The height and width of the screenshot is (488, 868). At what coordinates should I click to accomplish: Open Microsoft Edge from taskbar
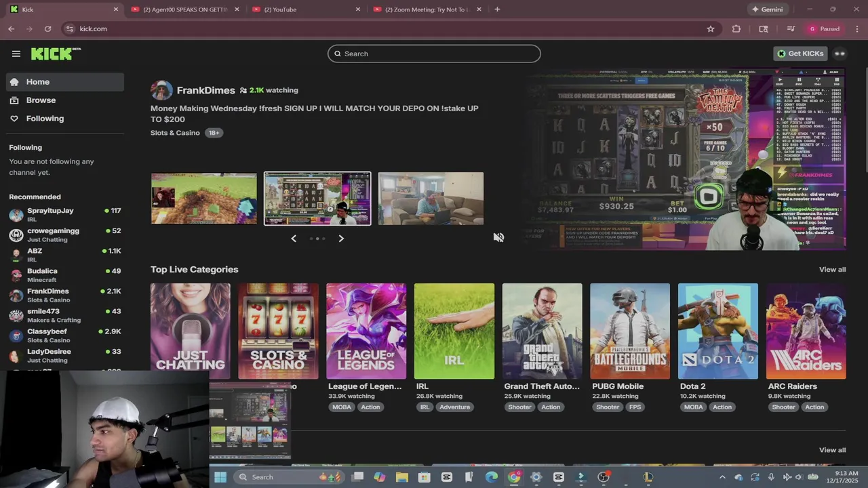point(492,477)
